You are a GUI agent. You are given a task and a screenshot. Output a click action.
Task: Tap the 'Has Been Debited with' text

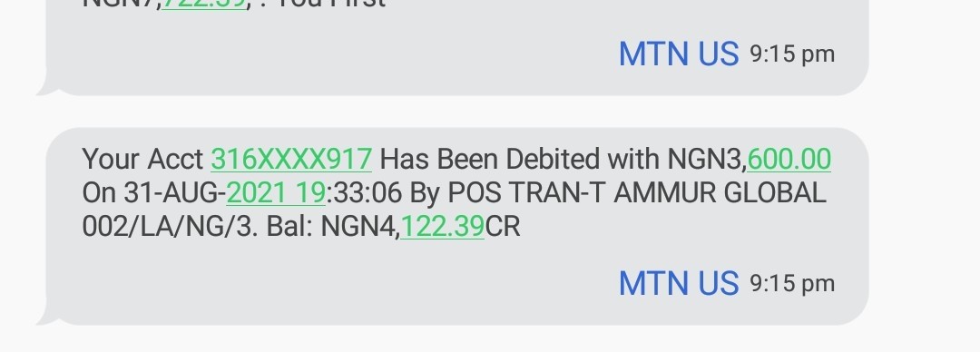coord(520,159)
